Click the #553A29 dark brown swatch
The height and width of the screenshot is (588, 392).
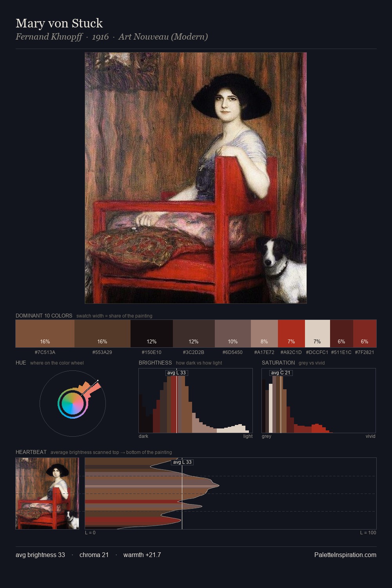(102, 334)
